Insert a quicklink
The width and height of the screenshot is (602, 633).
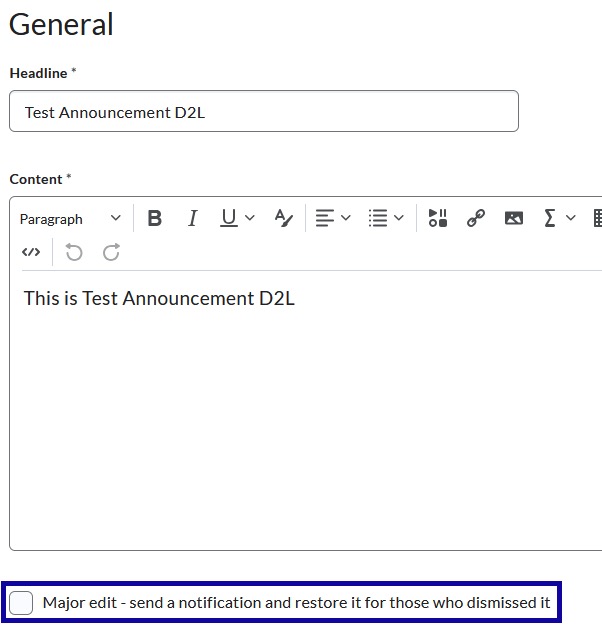(476, 218)
